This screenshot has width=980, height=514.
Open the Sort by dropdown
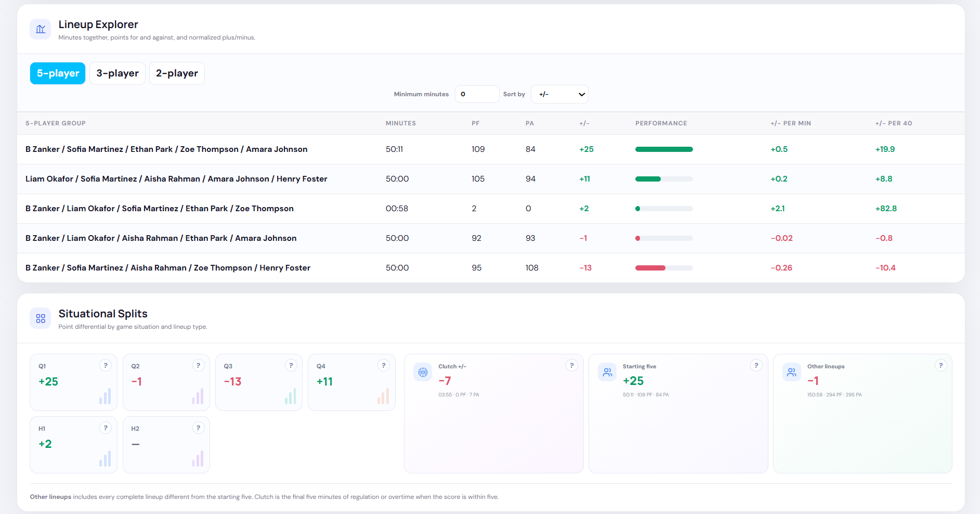tap(559, 94)
